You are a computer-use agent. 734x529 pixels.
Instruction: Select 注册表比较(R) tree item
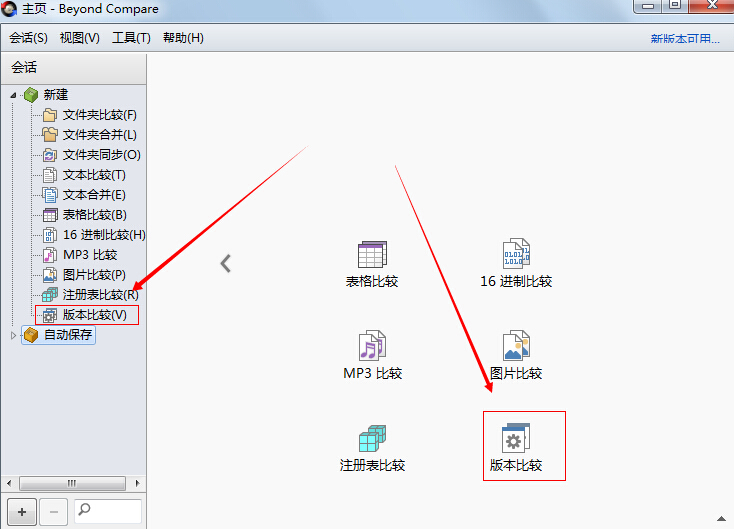tap(101, 295)
